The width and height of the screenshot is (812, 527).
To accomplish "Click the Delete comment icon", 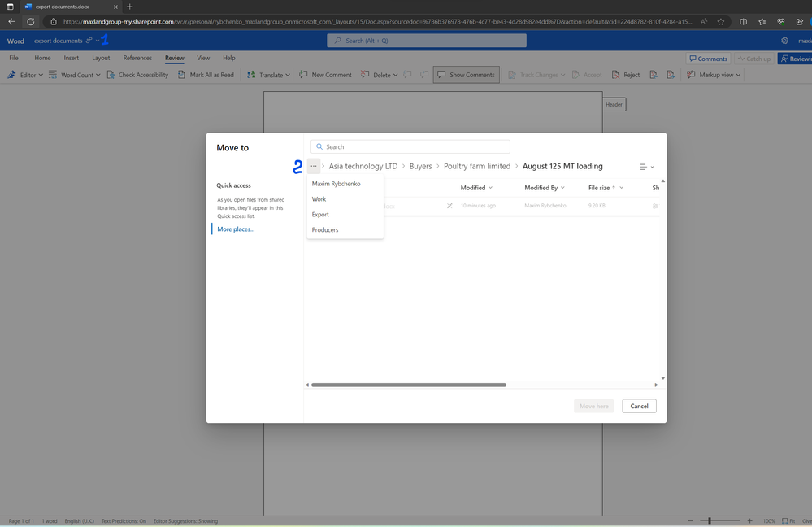I will [365, 75].
